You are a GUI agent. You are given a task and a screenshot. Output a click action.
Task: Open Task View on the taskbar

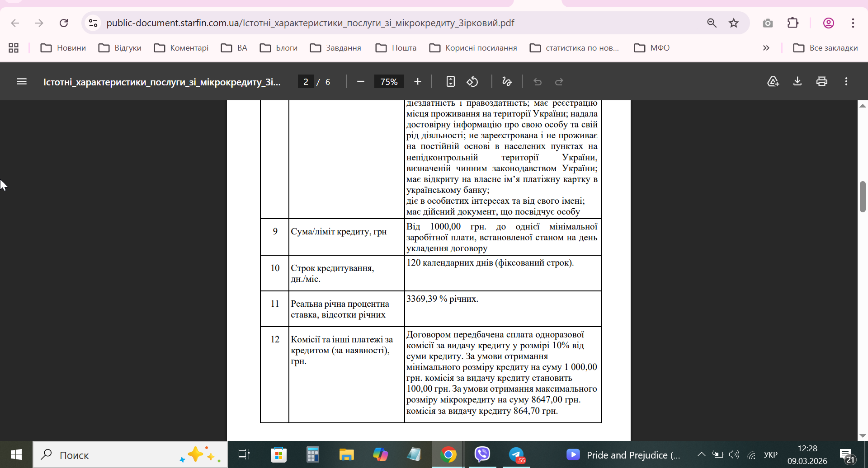coord(244,454)
